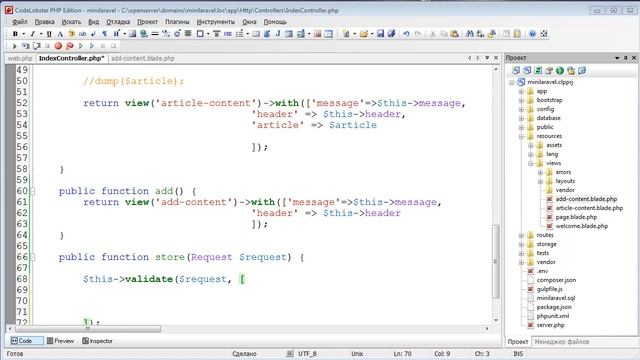Screen dimensions: 640x360
Task: Click the font letter A toolbar icon
Action: pos(60,34)
